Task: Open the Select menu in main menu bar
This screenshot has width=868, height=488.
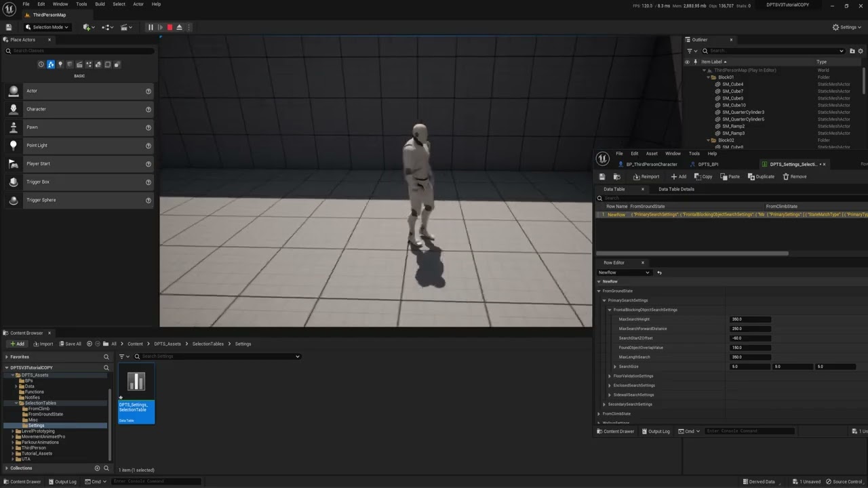Action: tap(119, 4)
